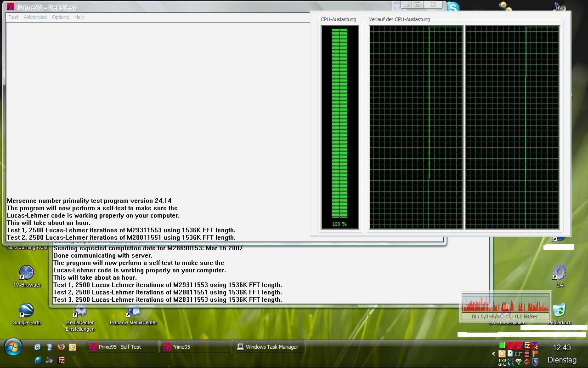Click the security shield tray icon
The image size is (588, 368).
coord(535,362)
